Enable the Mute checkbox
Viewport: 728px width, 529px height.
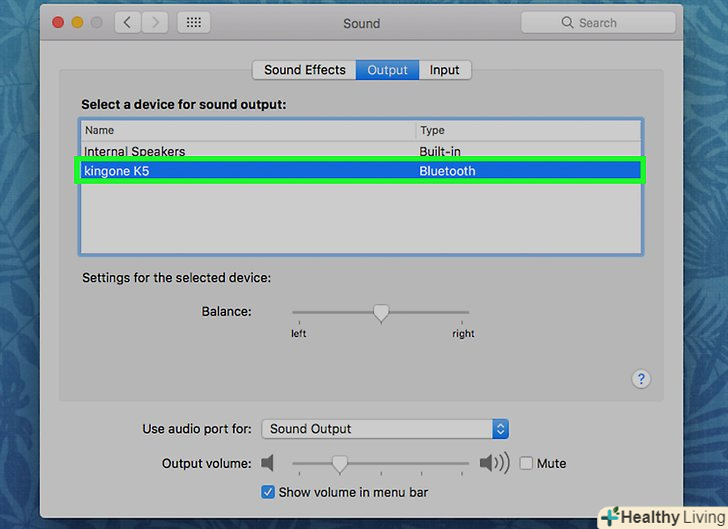[526, 463]
